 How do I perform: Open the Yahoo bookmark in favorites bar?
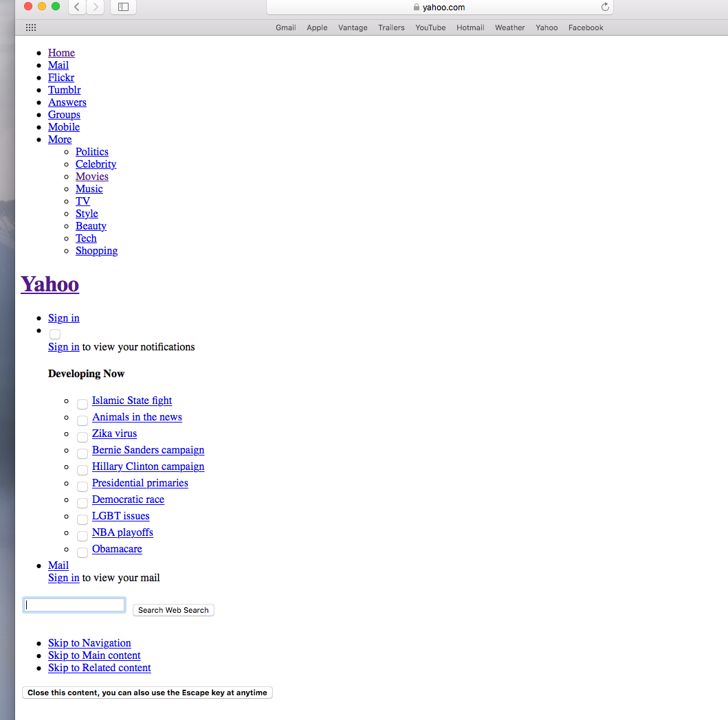(x=547, y=27)
